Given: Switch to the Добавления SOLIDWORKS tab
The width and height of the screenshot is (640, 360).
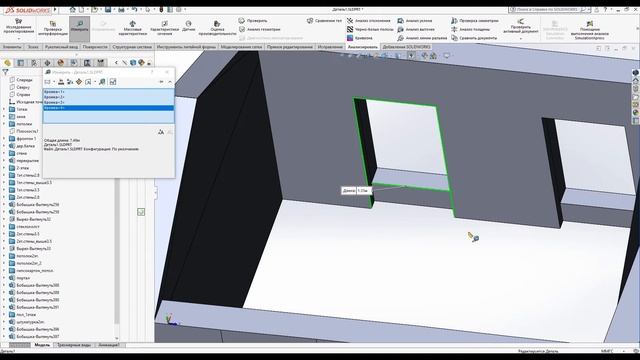Looking at the screenshot, I should (406, 47).
